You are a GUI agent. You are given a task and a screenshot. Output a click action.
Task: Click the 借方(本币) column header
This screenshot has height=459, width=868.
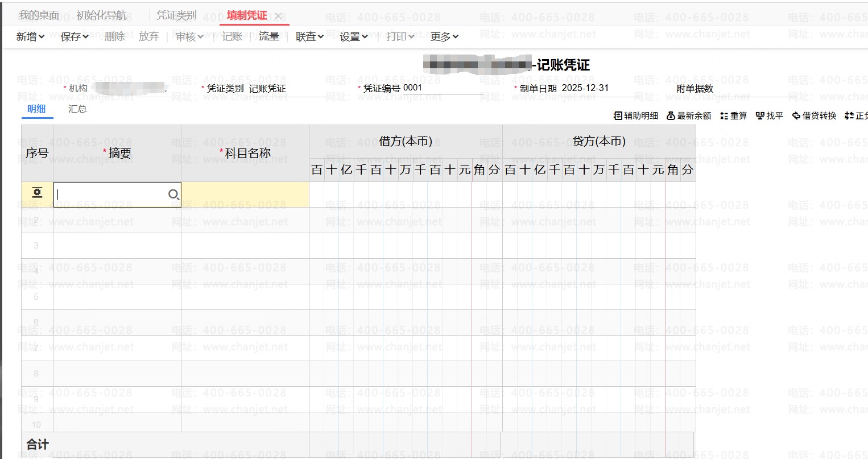[x=406, y=142]
